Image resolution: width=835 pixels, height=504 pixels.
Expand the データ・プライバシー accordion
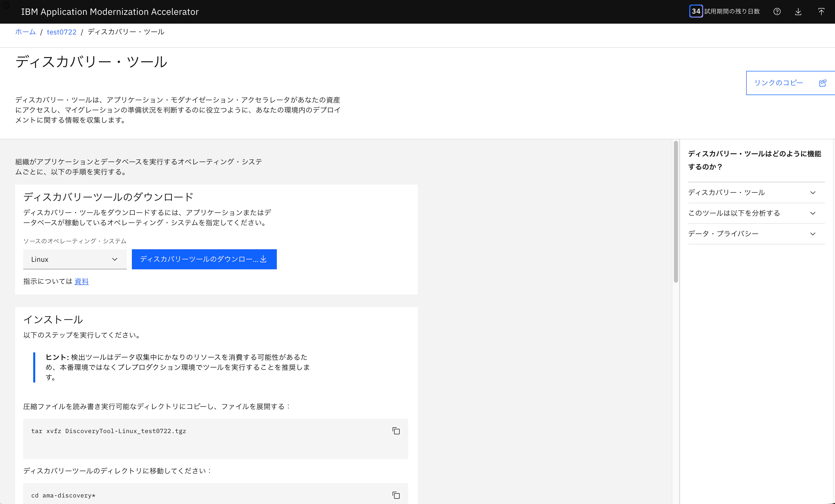click(x=756, y=234)
